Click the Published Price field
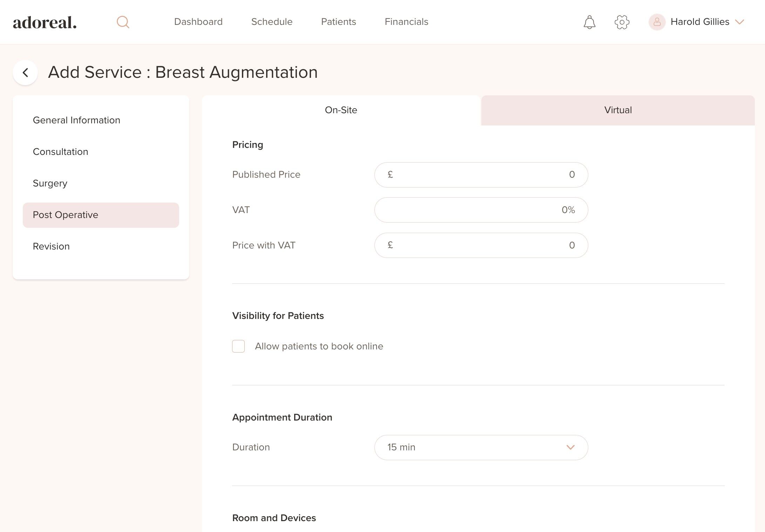Viewport: 765px width, 532px height. point(481,175)
